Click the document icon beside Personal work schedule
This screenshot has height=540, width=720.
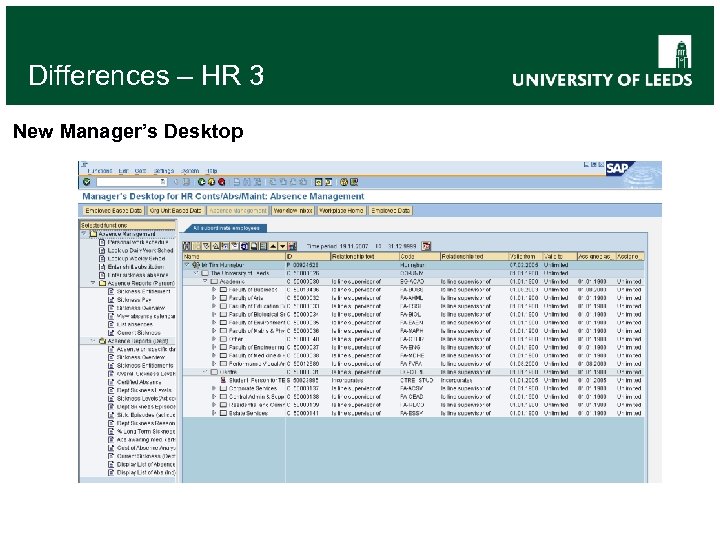tap(102, 242)
